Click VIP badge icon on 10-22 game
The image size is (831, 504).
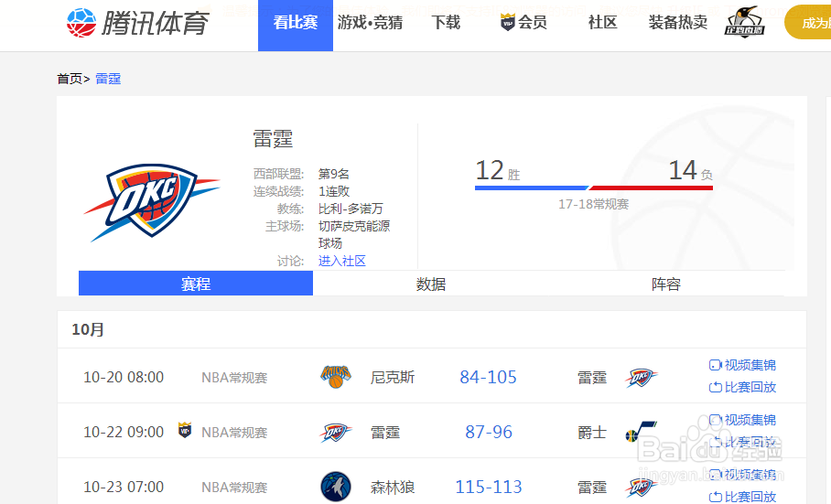tap(185, 429)
